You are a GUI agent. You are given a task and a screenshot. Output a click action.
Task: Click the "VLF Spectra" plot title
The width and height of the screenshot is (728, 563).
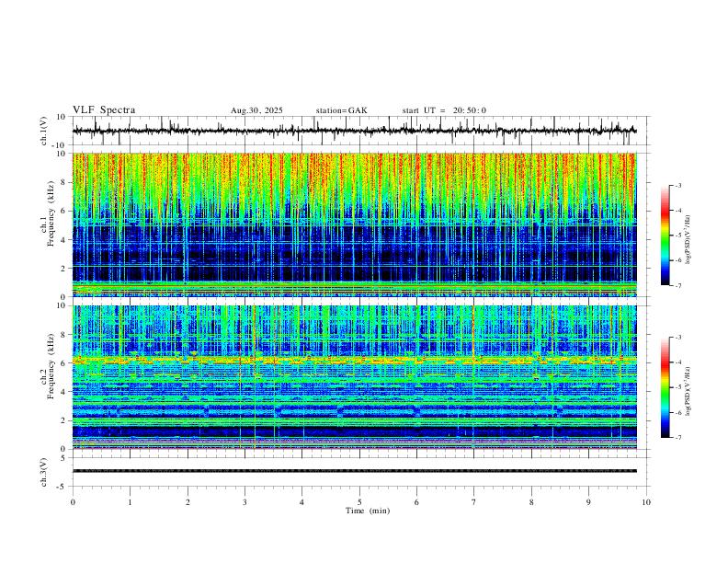[104, 110]
